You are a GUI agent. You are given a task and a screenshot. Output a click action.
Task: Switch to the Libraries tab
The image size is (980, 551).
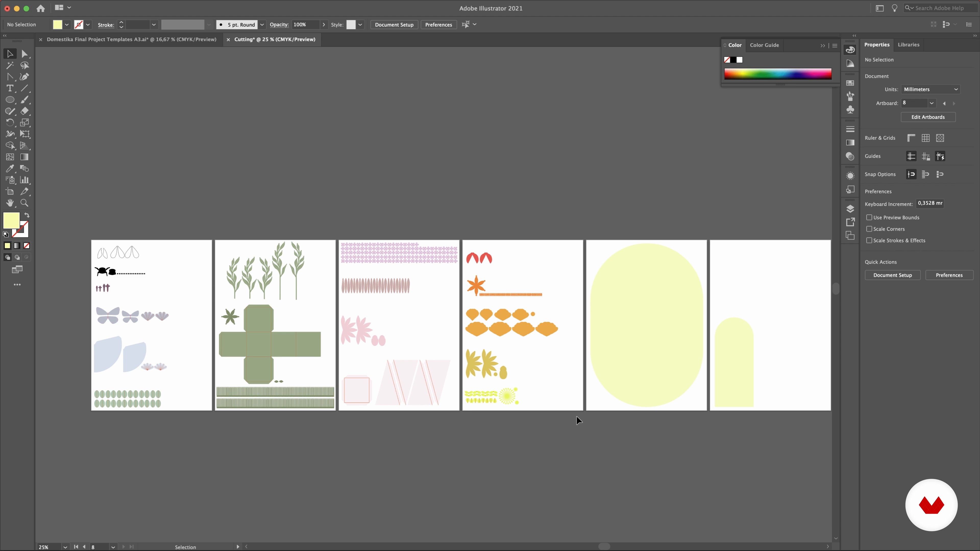(x=909, y=44)
